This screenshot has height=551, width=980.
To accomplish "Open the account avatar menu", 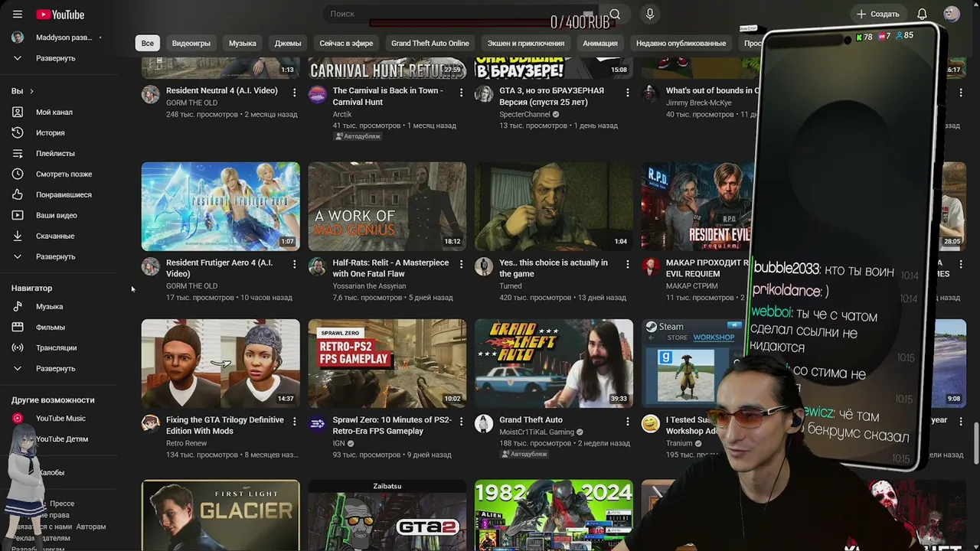I will 952,14.
